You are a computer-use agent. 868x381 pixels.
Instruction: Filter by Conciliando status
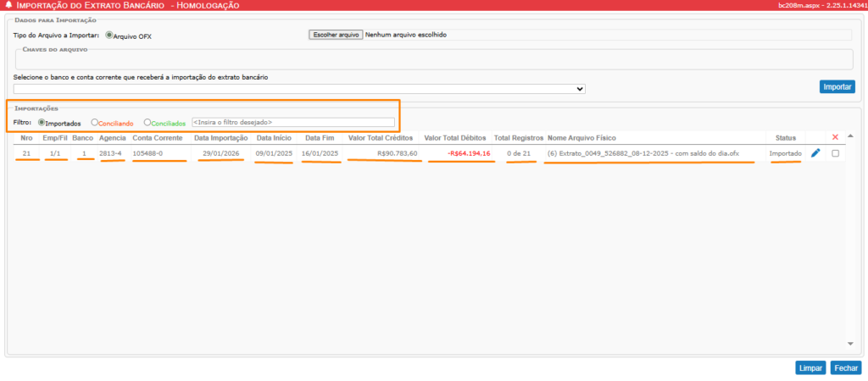tap(95, 123)
